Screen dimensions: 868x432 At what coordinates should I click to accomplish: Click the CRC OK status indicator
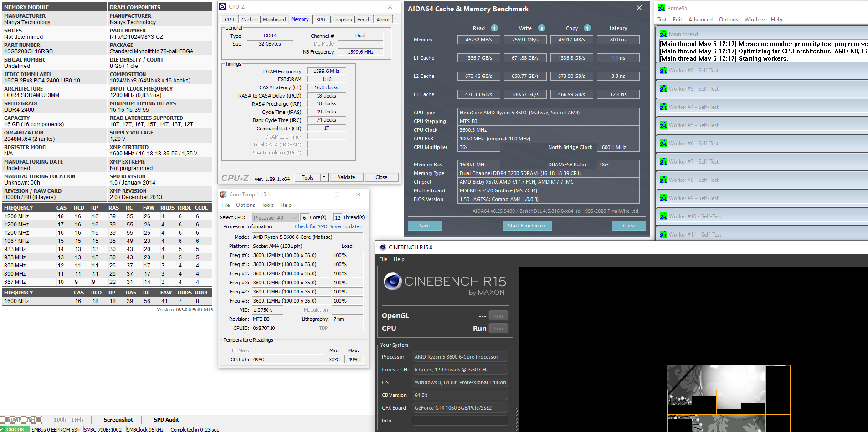pyautogui.click(x=15, y=429)
